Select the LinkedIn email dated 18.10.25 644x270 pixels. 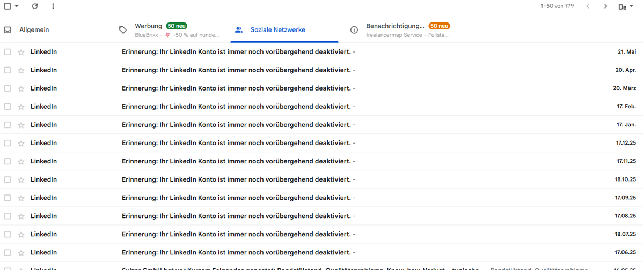[x=8, y=179]
